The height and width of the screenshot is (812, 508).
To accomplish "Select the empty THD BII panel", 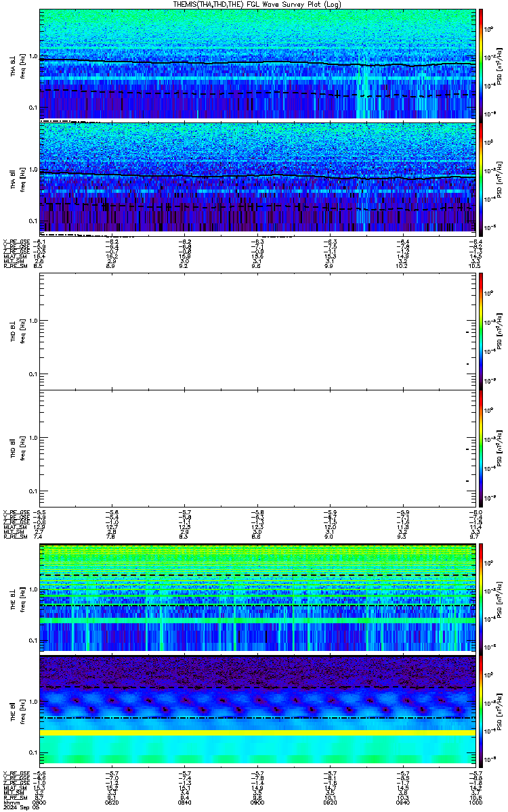I will pos(258,448).
